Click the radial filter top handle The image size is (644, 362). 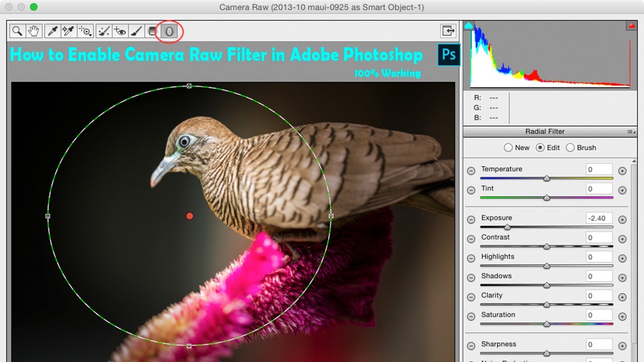(x=189, y=86)
